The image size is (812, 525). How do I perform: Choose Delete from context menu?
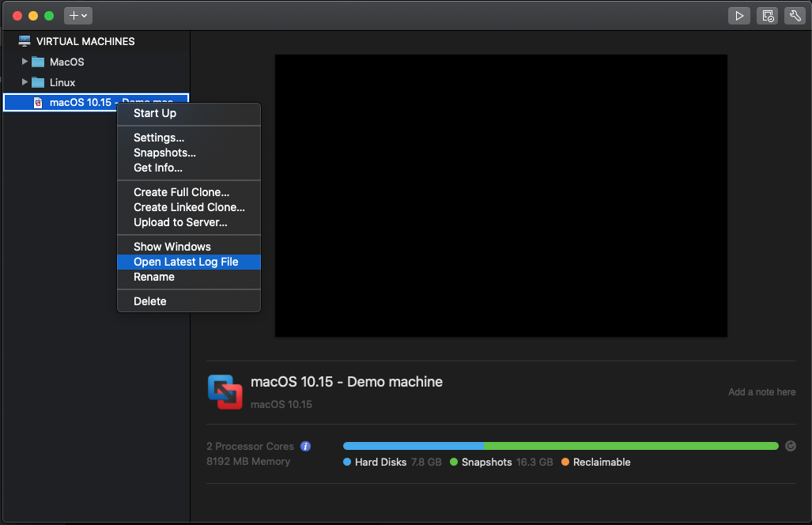pos(189,301)
